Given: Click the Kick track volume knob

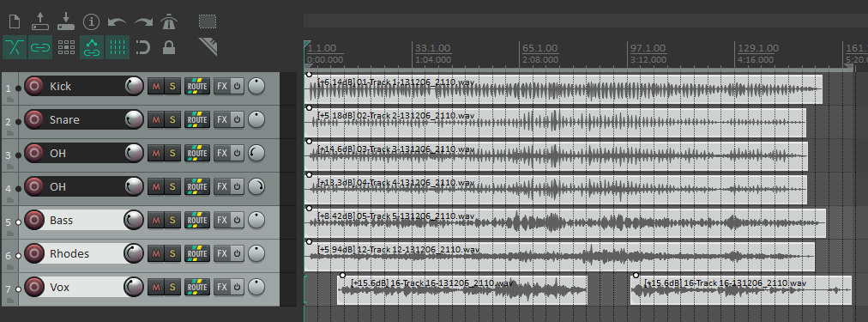Looking at the screenshot, I should coord(134,86).
